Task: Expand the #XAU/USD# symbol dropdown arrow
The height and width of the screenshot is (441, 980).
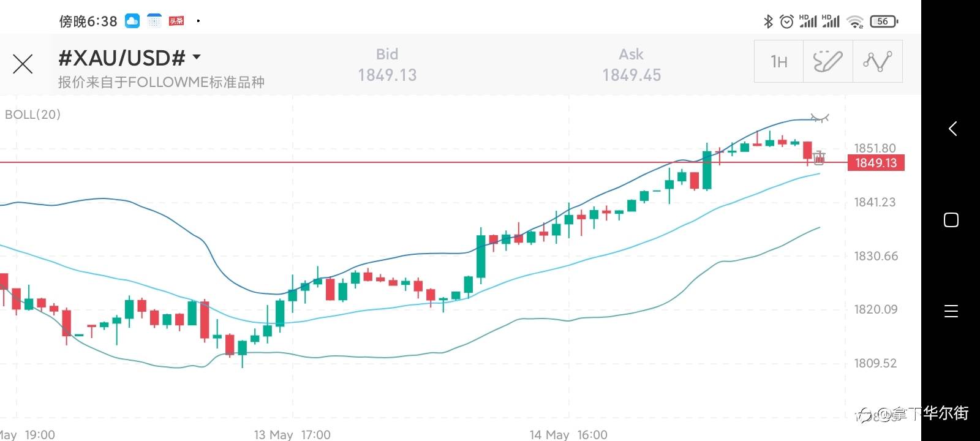Action: 197,57
